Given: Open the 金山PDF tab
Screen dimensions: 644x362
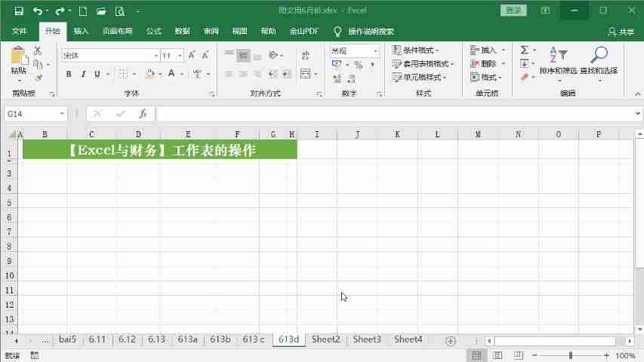Looking at the screenshot, I should click(304, 31).
